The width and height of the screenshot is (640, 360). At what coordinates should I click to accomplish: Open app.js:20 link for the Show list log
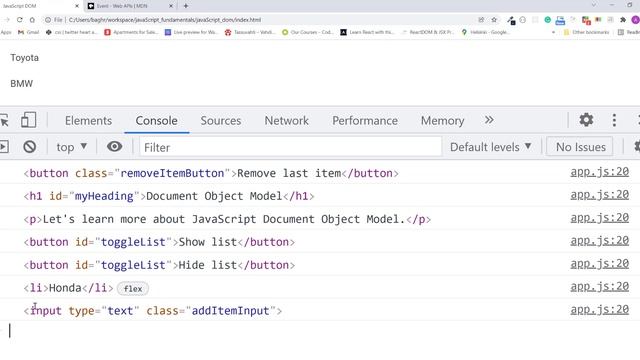click(x=599, y=241)
